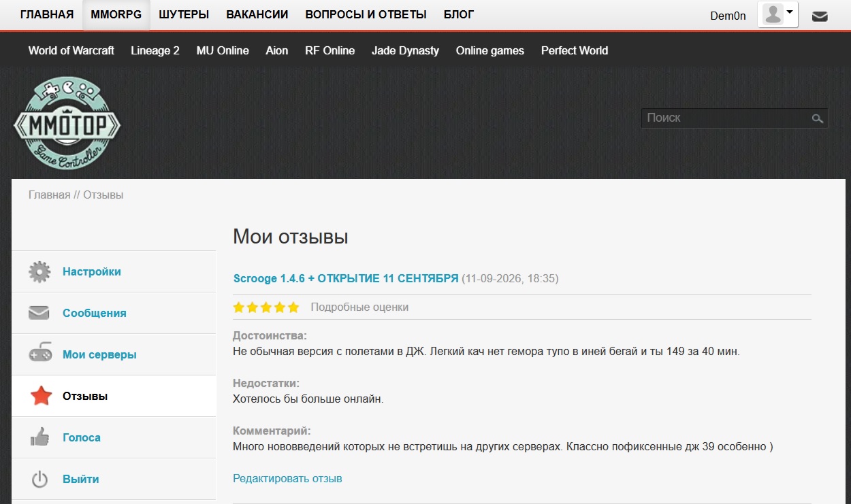Image resolution: width=851 pixels, height=504 pixels.
Task: Click the power icon beside Выйти
Action: (39, 480)
